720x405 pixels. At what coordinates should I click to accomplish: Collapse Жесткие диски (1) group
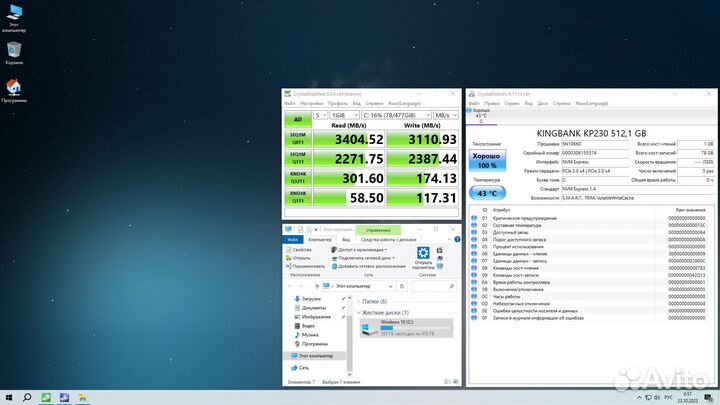(359, 313)
